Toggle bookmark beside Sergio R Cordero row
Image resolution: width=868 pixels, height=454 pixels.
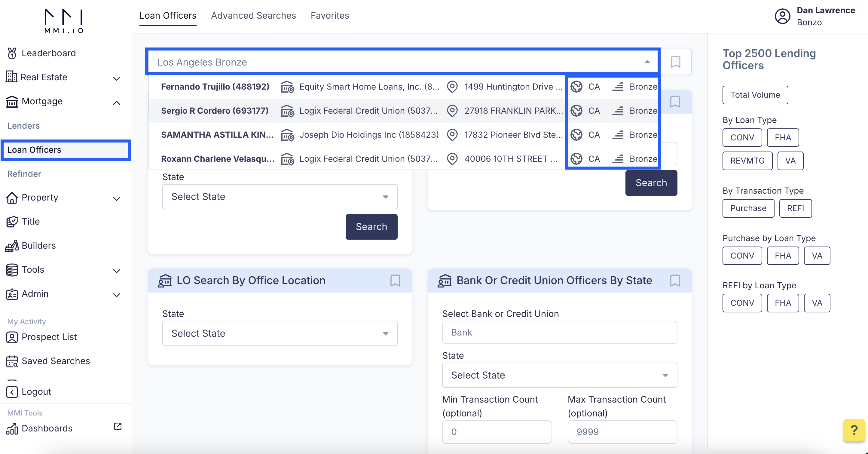[674, 101]
